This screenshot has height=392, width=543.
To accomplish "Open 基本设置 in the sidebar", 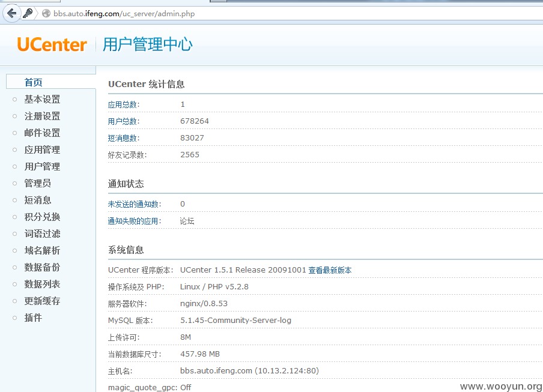I will tap(42, 99).
